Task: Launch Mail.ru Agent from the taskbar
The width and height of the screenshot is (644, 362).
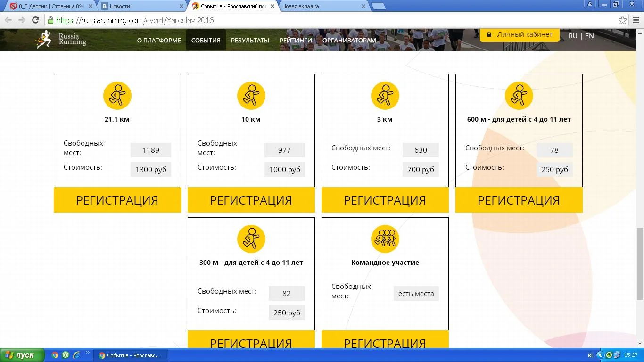Action: tap(66, 355)
